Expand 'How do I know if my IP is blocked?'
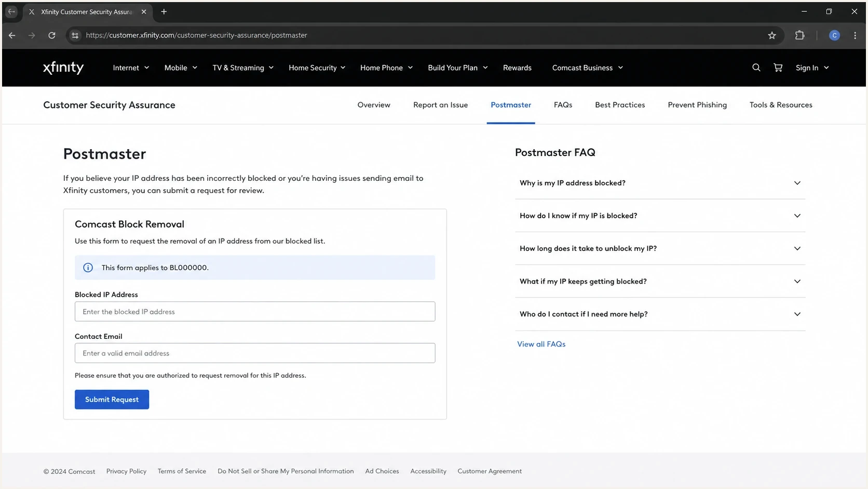This screenshot has height=489, width=868. (660, 216)
